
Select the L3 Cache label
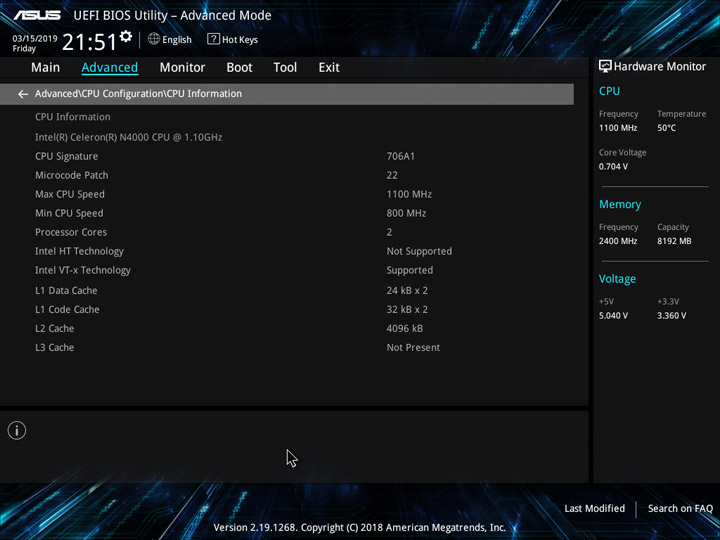tap(55, 347)
